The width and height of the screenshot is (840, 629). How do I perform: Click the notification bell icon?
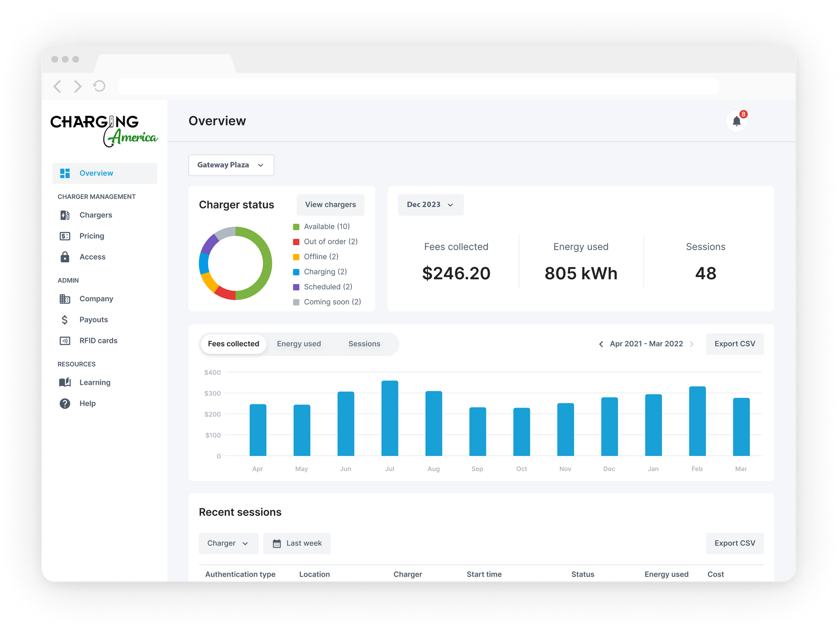736,121
